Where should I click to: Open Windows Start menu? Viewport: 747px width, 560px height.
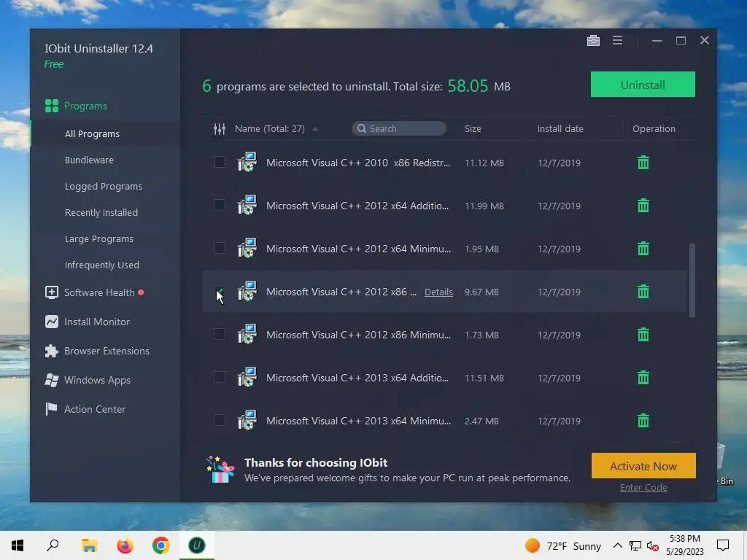(x=18, y=545)
